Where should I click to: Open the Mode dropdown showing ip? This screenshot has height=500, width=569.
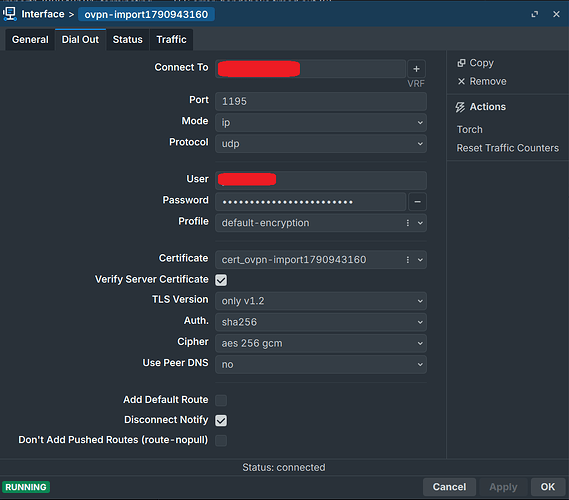pyautogui.click(x=321, y=123)
